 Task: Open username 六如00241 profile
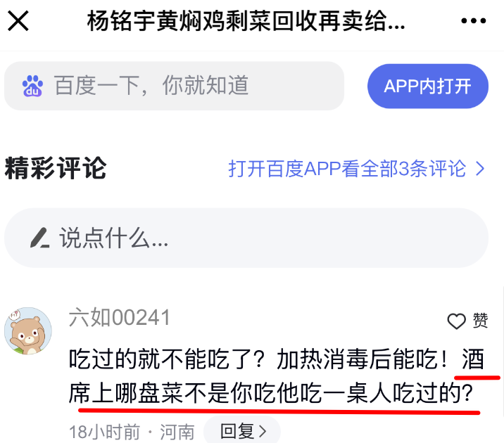pos(119,318)
